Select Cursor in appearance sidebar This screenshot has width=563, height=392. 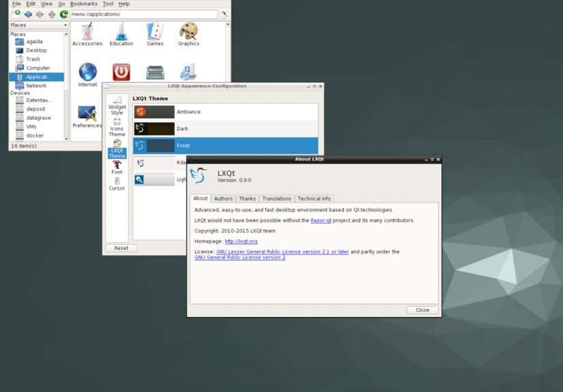[x=117, y=184]
